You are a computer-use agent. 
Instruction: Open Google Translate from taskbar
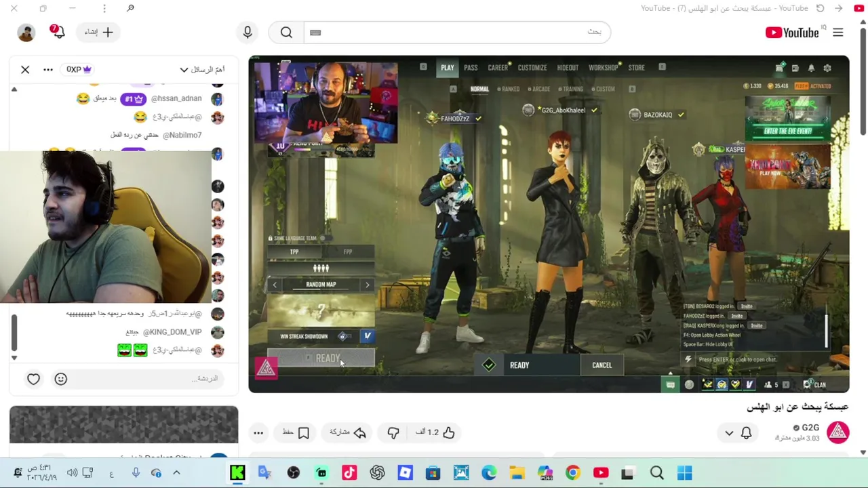pyautogui.click(x=264, y=473)
